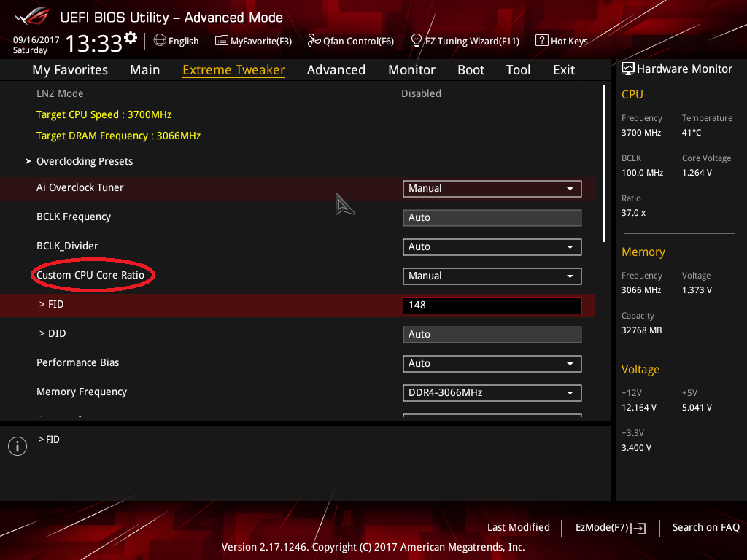Switch to the Main tab
Image resolution: width=747 pixels, height=560 pixels.
tap(145, 70)
